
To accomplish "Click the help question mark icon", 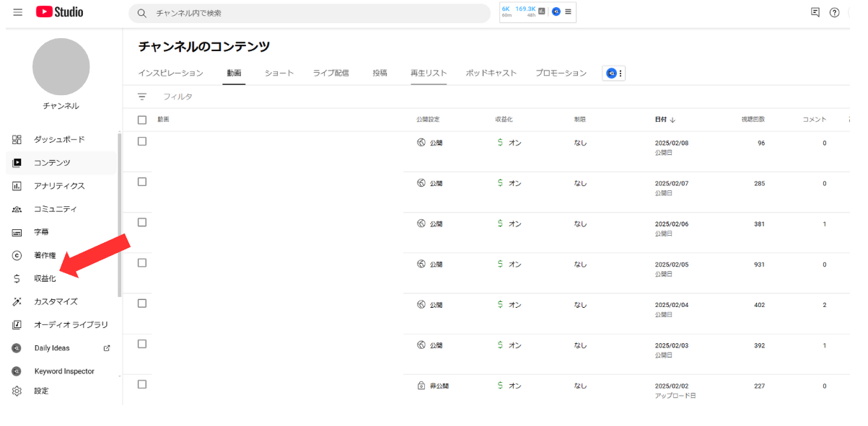I will (x=834, y=12).
